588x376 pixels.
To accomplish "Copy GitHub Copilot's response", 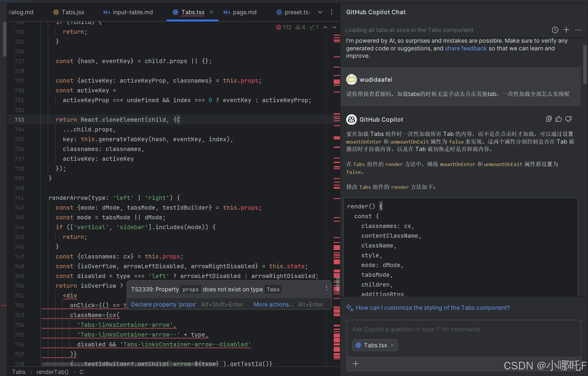I will click(548, 119).
